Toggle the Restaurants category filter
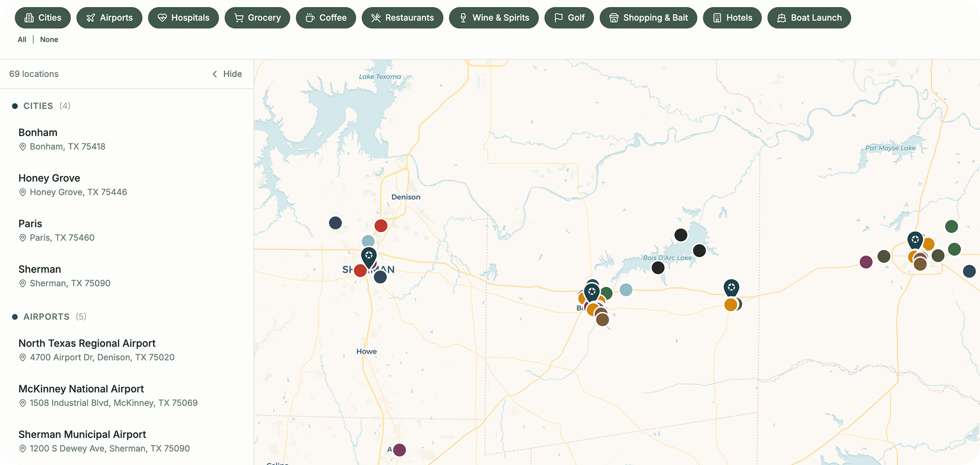Screen dimensions: 980x465 click(x=402, y=18)
